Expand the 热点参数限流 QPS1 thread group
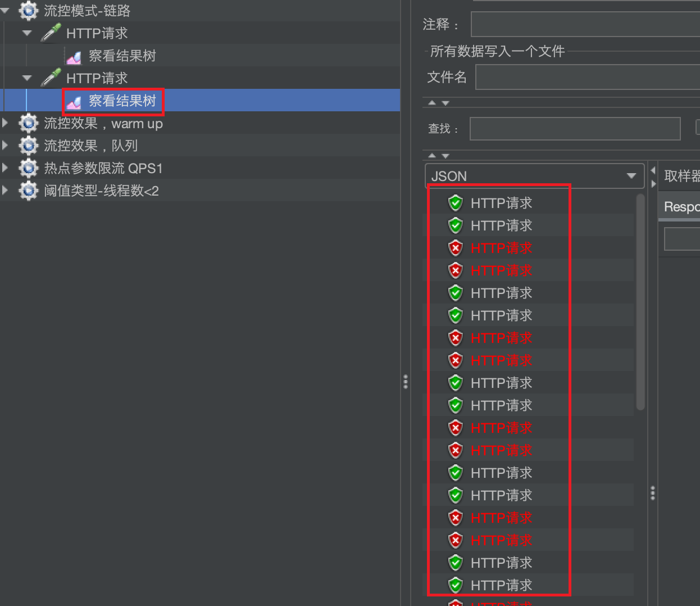This screenshot has height=606, width=700. pos(5,168)
